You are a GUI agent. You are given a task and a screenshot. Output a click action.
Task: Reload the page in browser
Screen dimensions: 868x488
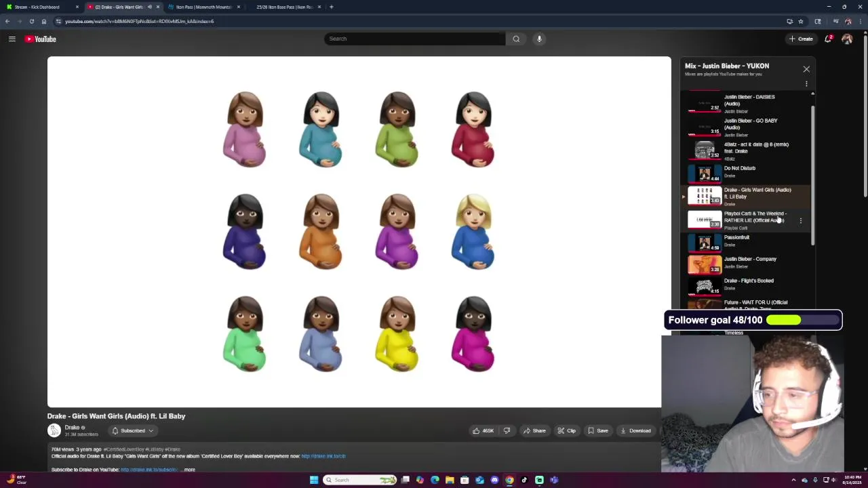click(31, 21)
